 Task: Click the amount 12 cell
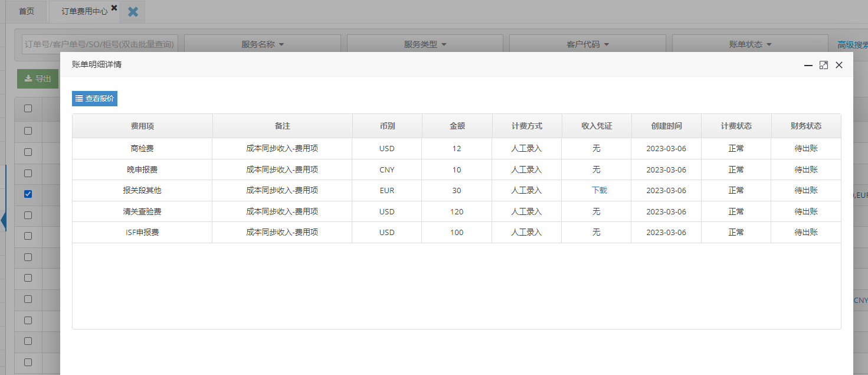coord(457,148)
